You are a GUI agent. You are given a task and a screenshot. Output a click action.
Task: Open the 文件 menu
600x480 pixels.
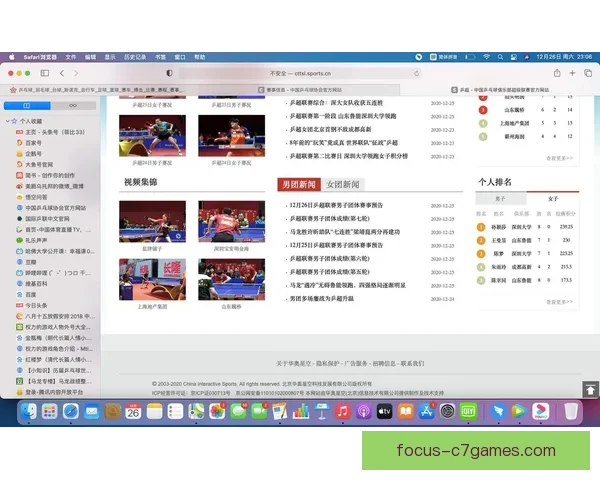click(70, 57)
